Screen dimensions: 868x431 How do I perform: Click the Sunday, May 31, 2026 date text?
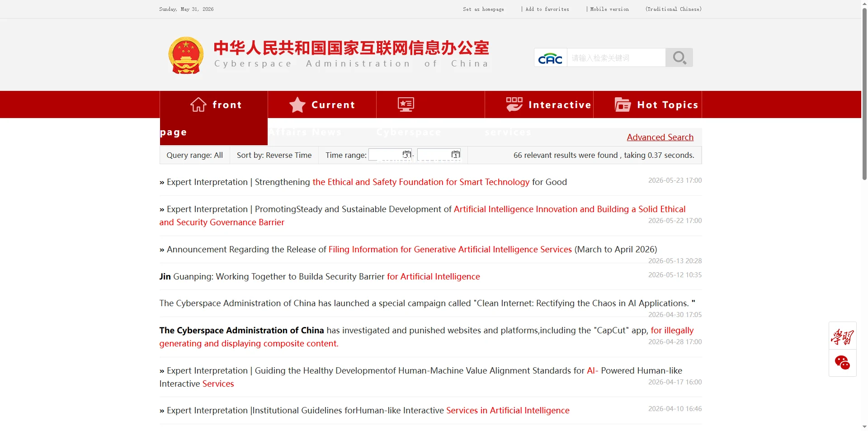coord(186,9)
